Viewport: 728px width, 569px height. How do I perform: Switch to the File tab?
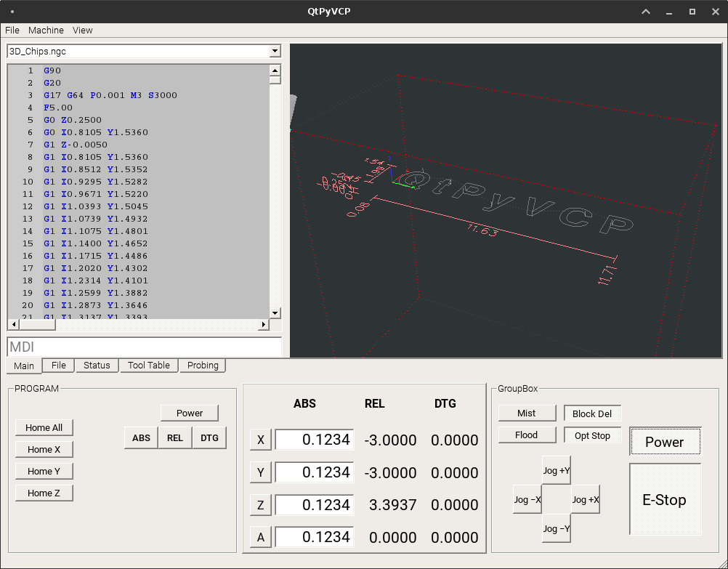(x=59, y=365)
